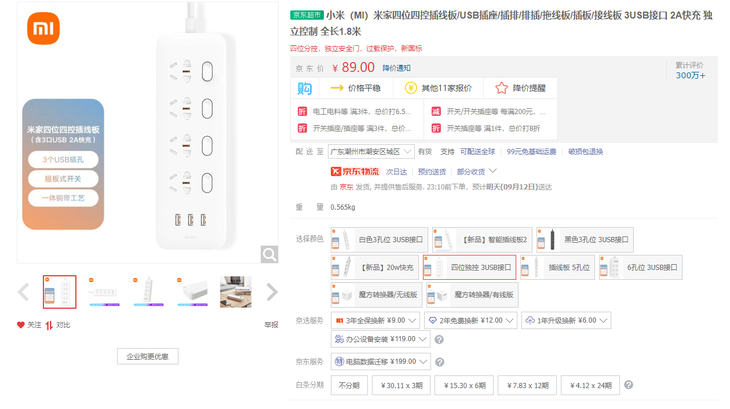Click the heart 关注 follow icon
Screen dimensions: 730x409
(20, 325)
